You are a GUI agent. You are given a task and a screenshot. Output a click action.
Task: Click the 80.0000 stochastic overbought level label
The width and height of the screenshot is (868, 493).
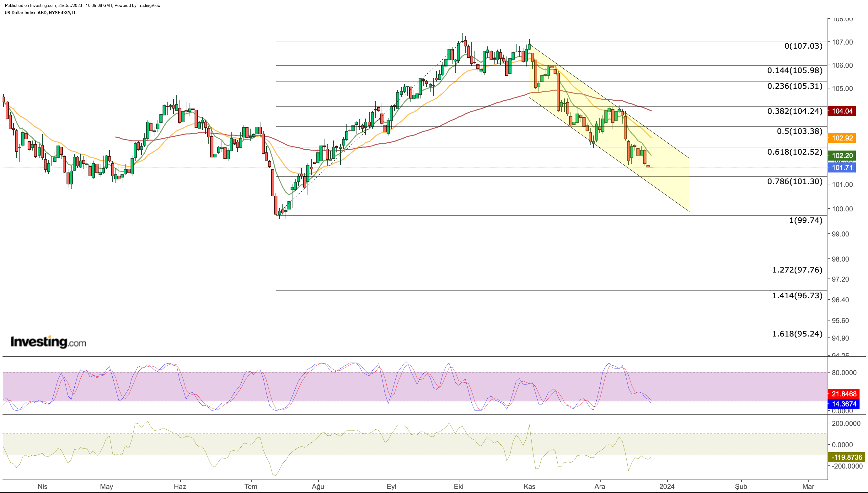click(844, 373)
